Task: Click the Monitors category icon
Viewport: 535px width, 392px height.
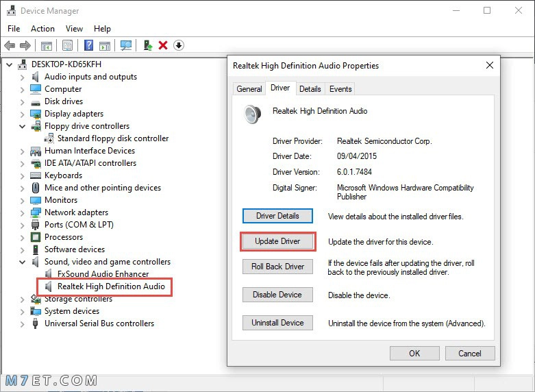Action: (36, 200)
